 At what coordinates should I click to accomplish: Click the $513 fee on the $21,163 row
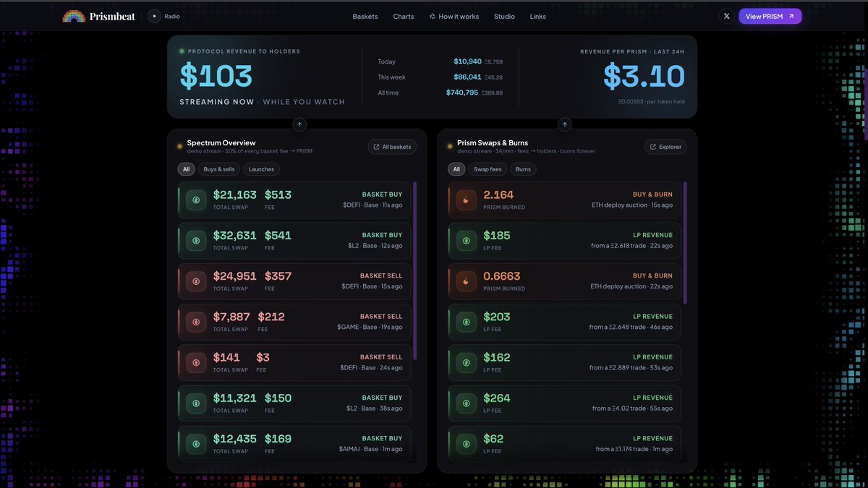point(278,194)
